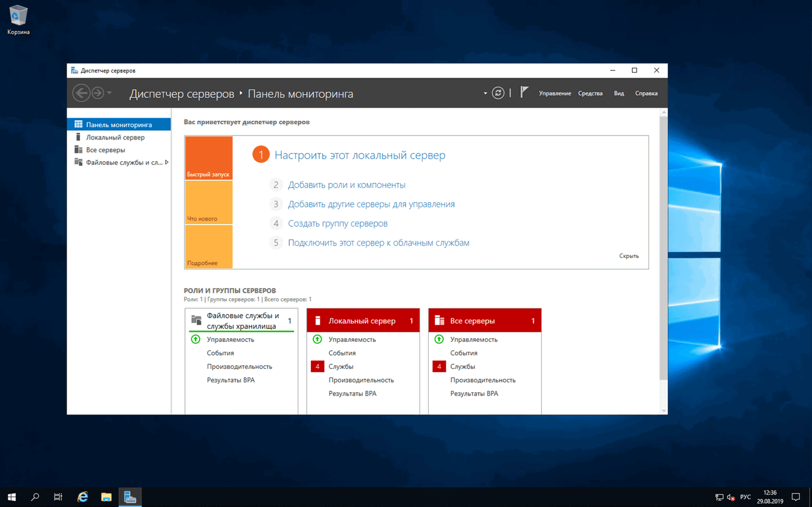Open the Windows Start button
This screenshot has height=507, width=812.
tap(11, 497)
